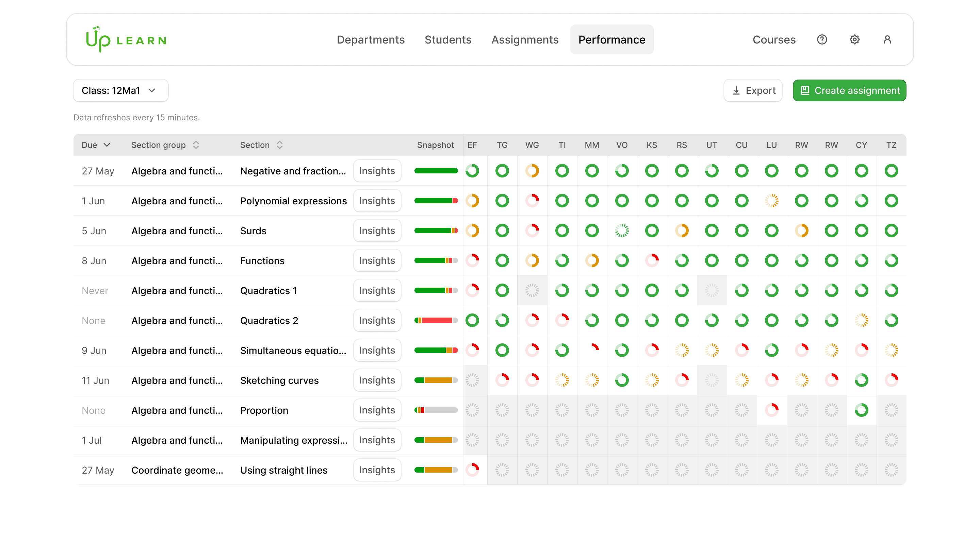Click CY's green ring in Proportion row
The width and height of the screenshot is (980, 544).
tap(861, 410)
